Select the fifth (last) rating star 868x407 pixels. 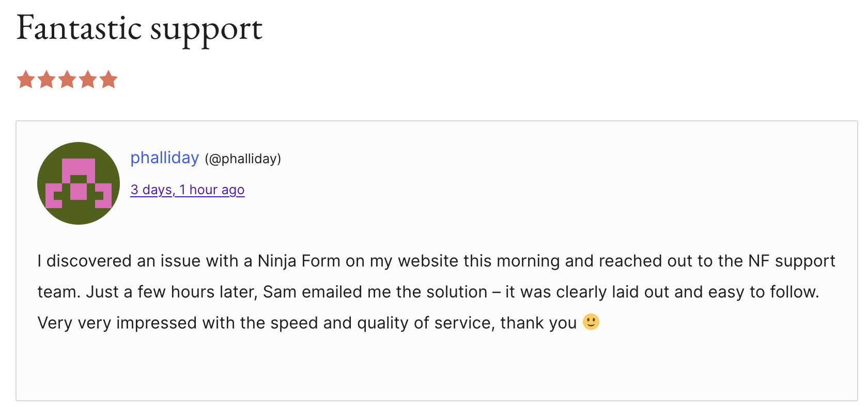[x=109, y=80]
